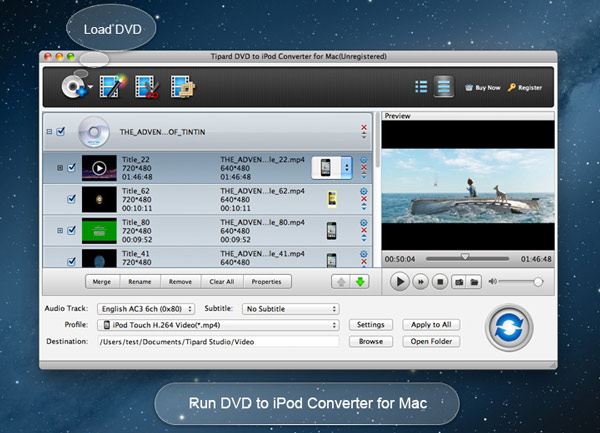This screenshot has width=600, height=433.
Task: Mute the preview volume speaker
Action: point(492,282)
